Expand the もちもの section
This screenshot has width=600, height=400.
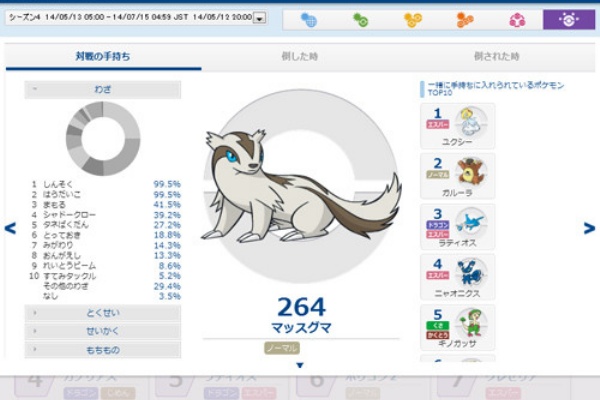point(103,350)
